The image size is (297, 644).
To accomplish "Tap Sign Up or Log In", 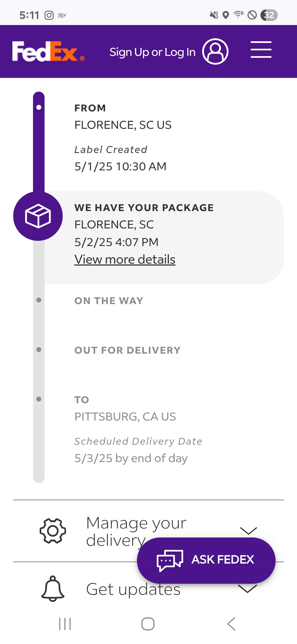I will [x=152, y=52].
